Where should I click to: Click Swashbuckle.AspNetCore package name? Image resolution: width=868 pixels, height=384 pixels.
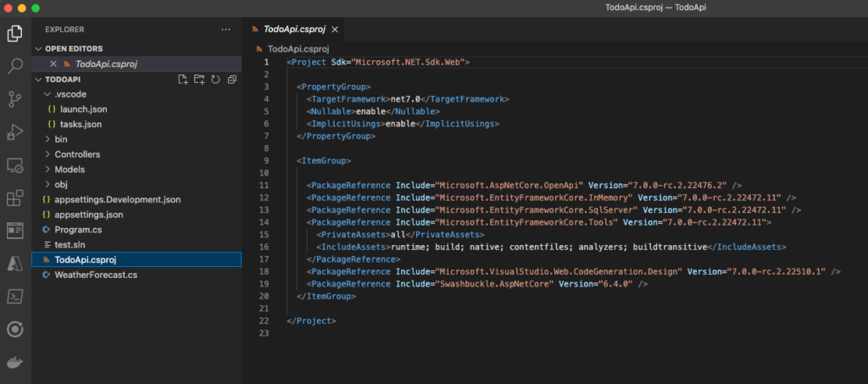point(495,284)
